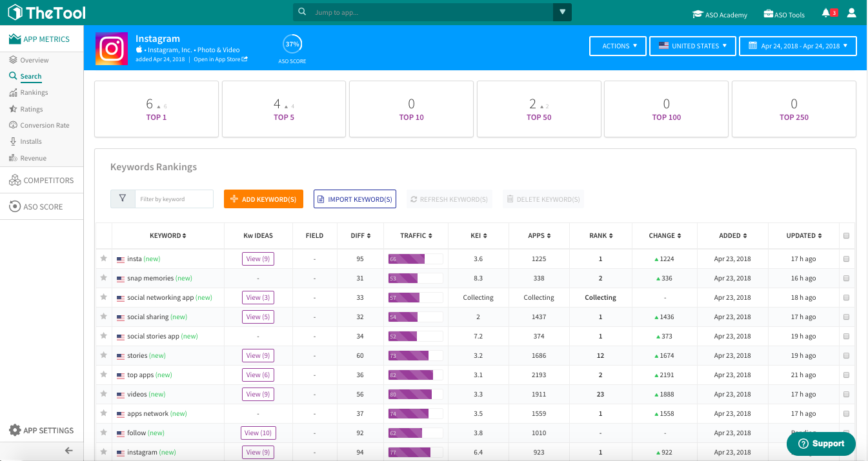Sort table by Diff column

click(360, 235)
